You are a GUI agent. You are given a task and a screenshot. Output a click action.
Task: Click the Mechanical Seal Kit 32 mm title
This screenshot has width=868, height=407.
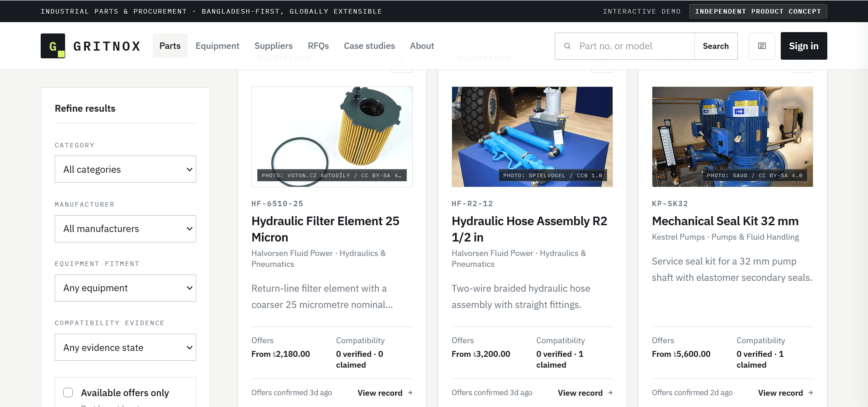click(x=725, y=221)
